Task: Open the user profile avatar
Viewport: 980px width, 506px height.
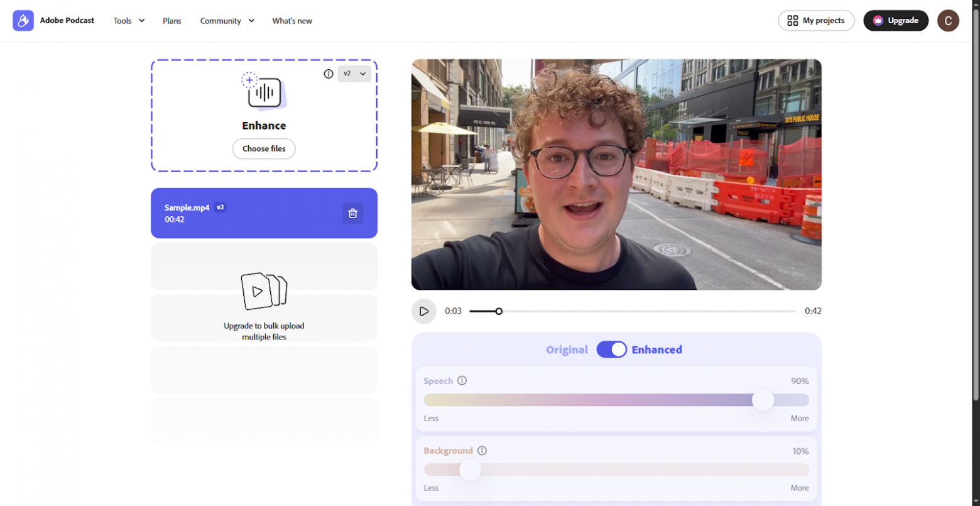Action: point(948,21)
